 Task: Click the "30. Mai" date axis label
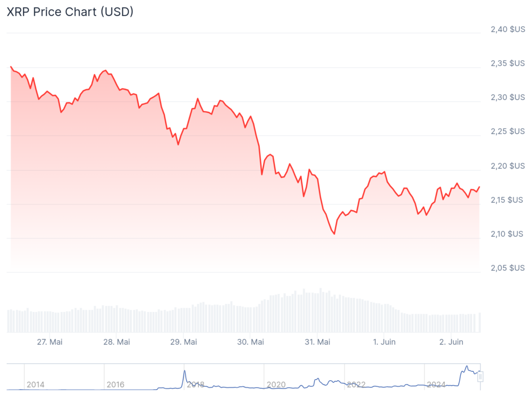pyautogui.click(x=250, y=342)
